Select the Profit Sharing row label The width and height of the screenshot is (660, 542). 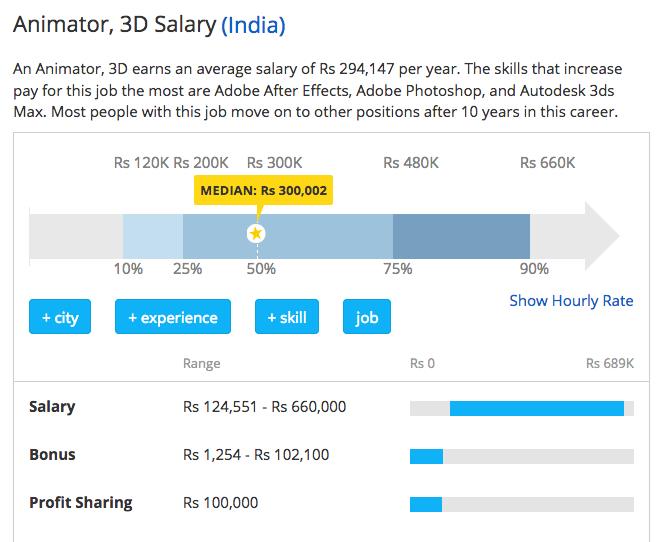pyautogui.click(x=81, y=502)
